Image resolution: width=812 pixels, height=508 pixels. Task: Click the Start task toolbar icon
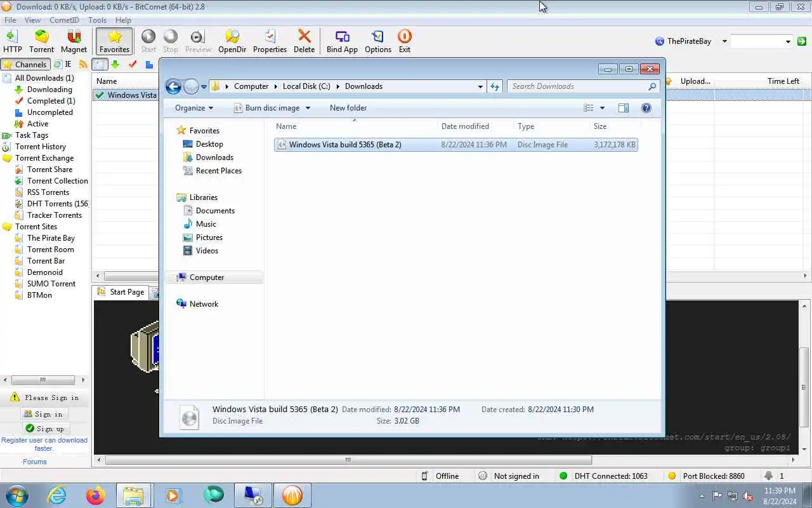coord(148,41)
